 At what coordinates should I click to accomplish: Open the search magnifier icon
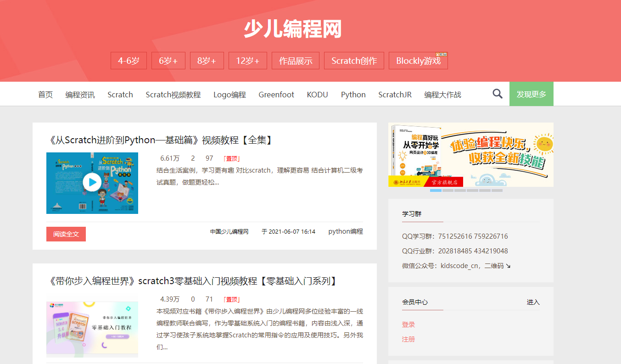[x=498, y=94]
